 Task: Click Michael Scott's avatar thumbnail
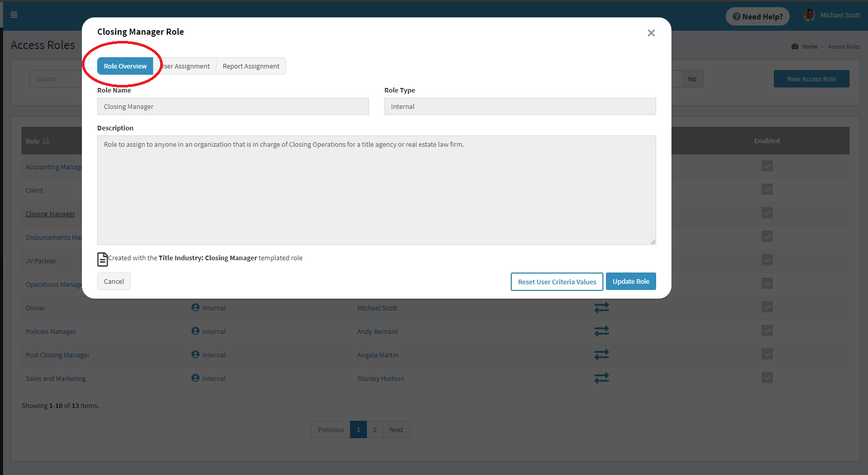pos(809,15)
